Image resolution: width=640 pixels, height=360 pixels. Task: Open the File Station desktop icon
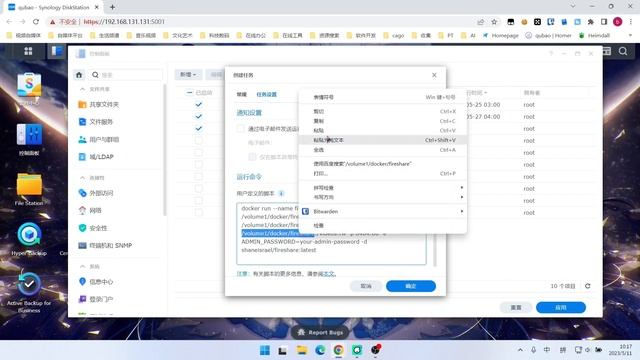[x=29, y=189]
